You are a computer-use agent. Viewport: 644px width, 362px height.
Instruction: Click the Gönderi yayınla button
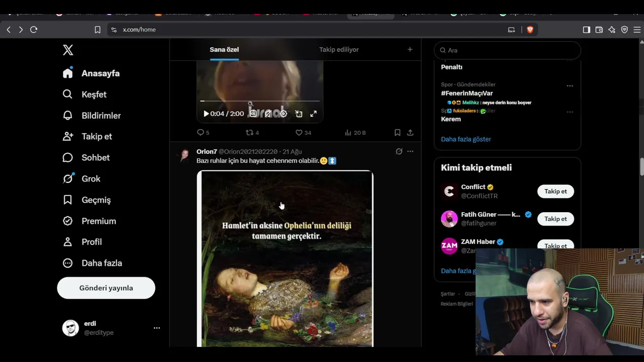(x=106, y=288)
